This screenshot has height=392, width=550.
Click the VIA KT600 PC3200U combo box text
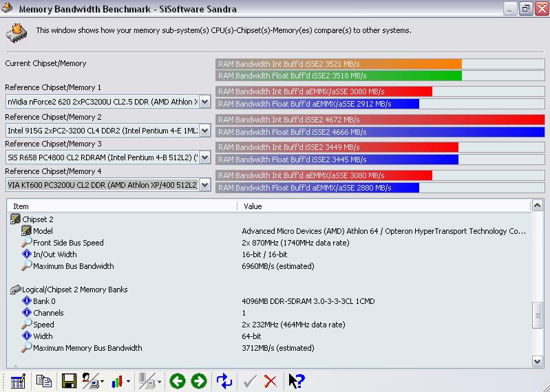pyautogui.click(x=103, y=184)
